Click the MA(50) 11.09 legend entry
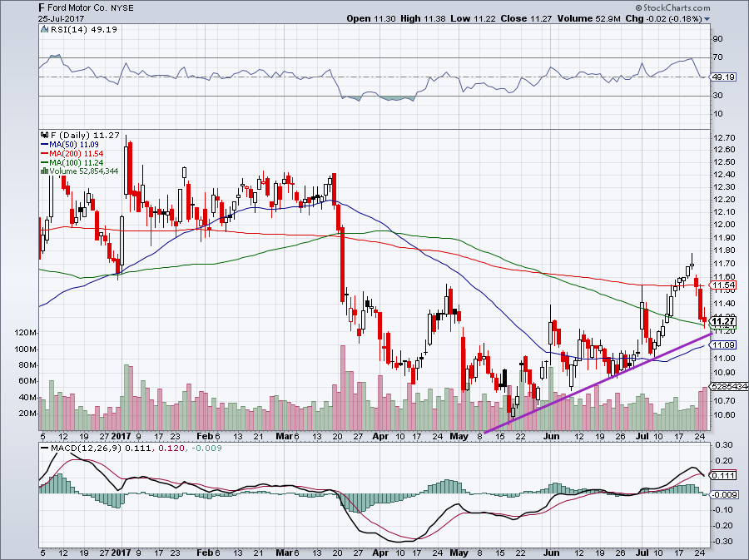Viewport: 749px width, 560px height. [75, 144]
